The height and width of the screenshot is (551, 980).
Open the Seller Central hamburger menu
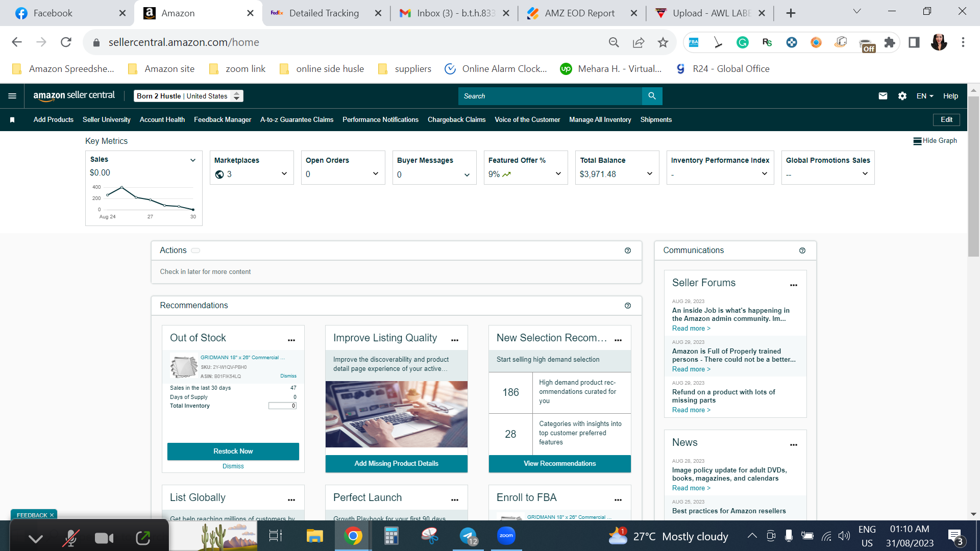tap(12, 96)
